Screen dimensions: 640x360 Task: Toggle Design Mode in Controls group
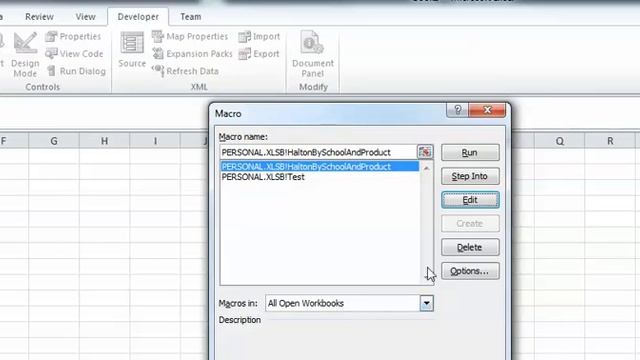(25, 55)
